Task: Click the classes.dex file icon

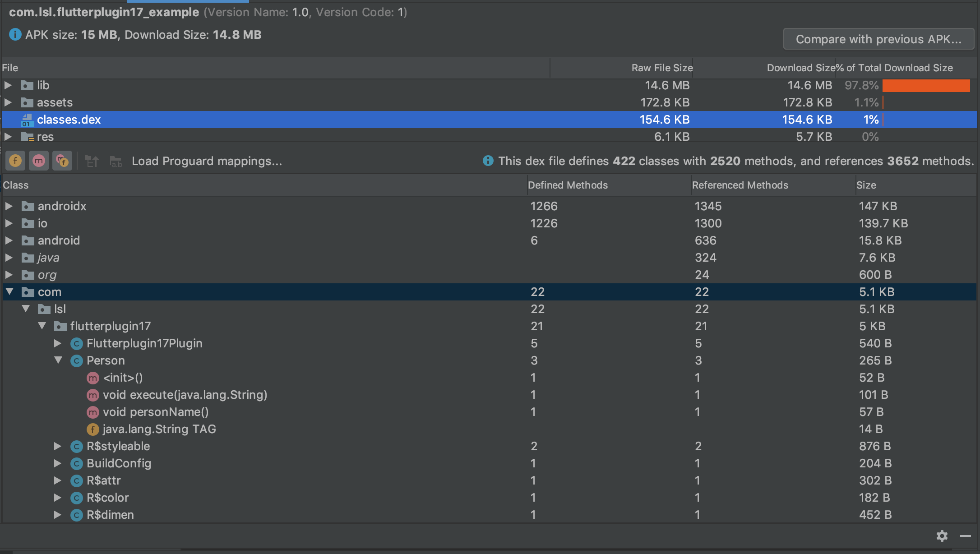Action: pyautogui.click(x=27, y=120)
